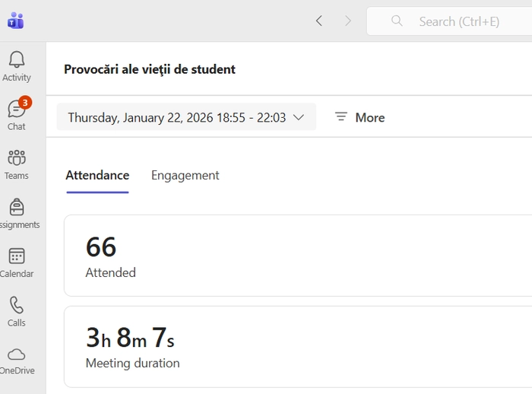Navigate forward with the right arrow
This screenshot has width=532, height=394.
pos(348,21)
